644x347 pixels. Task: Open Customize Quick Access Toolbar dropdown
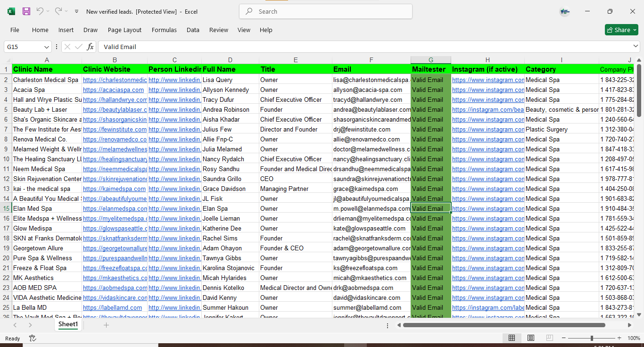click(x=76, y=11)
